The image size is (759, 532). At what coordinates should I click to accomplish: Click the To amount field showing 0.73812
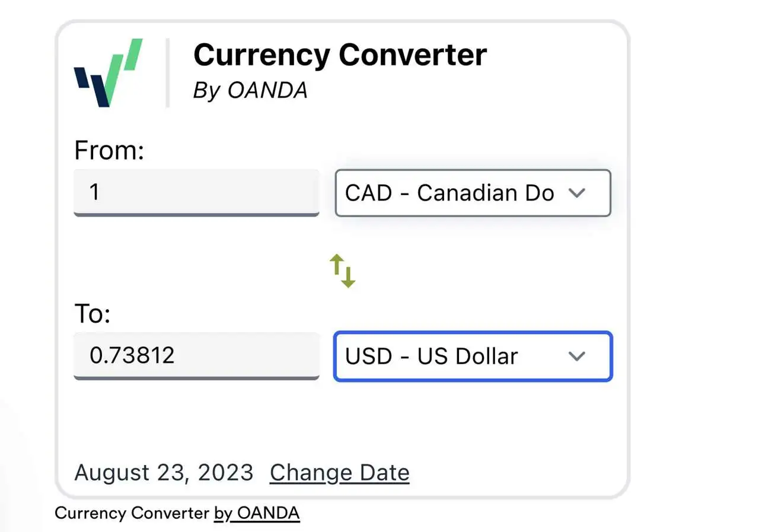click(196, 356)
